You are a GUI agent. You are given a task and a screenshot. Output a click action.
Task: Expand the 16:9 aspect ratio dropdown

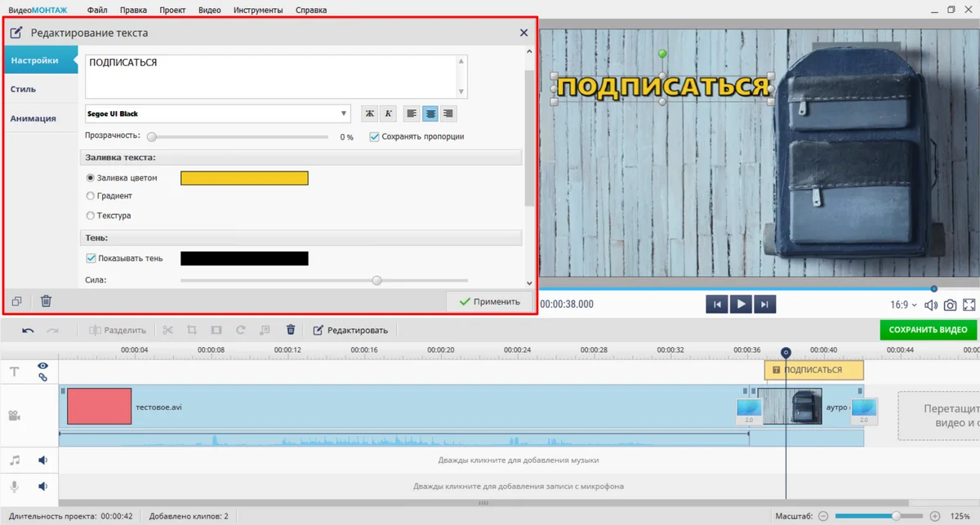pos(902,305)
